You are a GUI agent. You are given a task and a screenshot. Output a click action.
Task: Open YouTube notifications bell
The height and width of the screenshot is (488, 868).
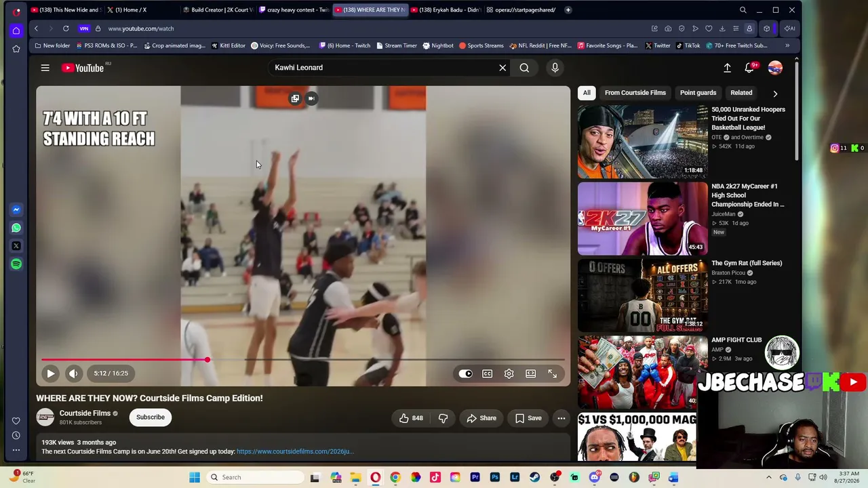pos(749,68)
